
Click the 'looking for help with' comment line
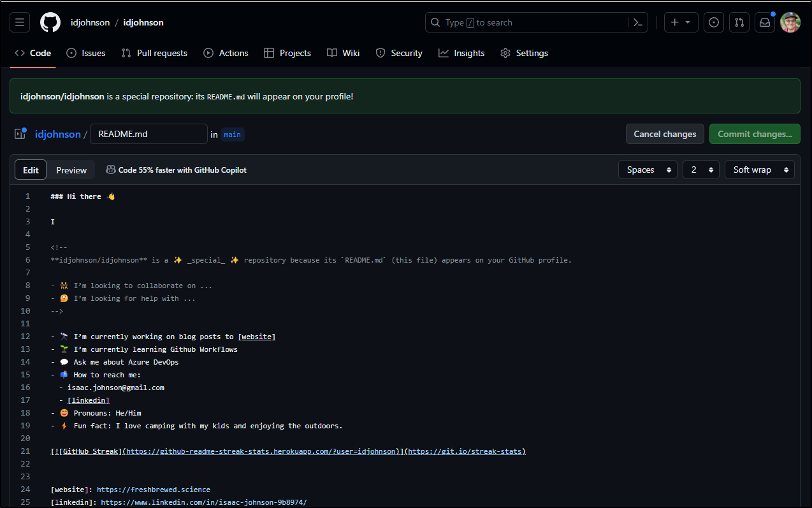(x=123, y=298)
